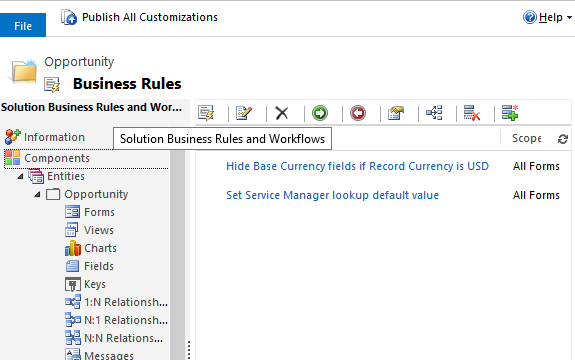This screenshot has width=575, height=360.
Task: Click the Edit business rule toolbar icon
Action: point(244,113)
